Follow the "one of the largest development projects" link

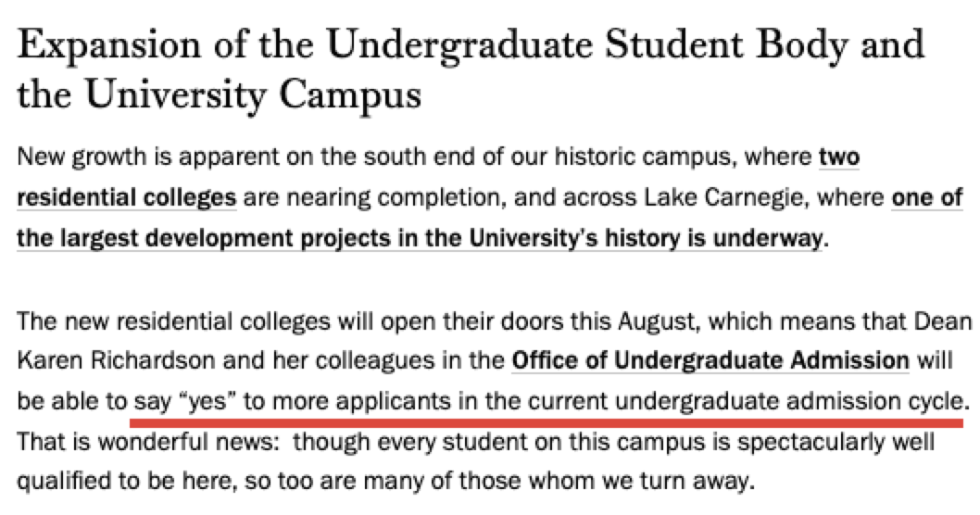(x=419, y=238)
